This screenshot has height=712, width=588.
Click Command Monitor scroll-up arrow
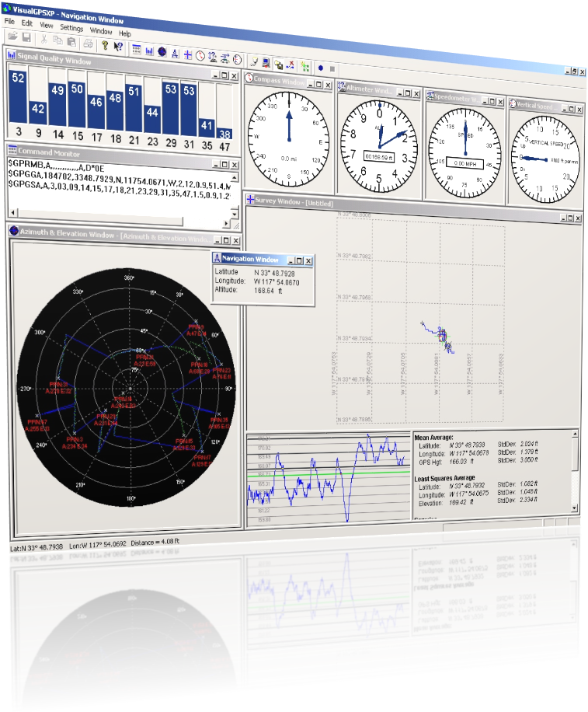(234, 177)
